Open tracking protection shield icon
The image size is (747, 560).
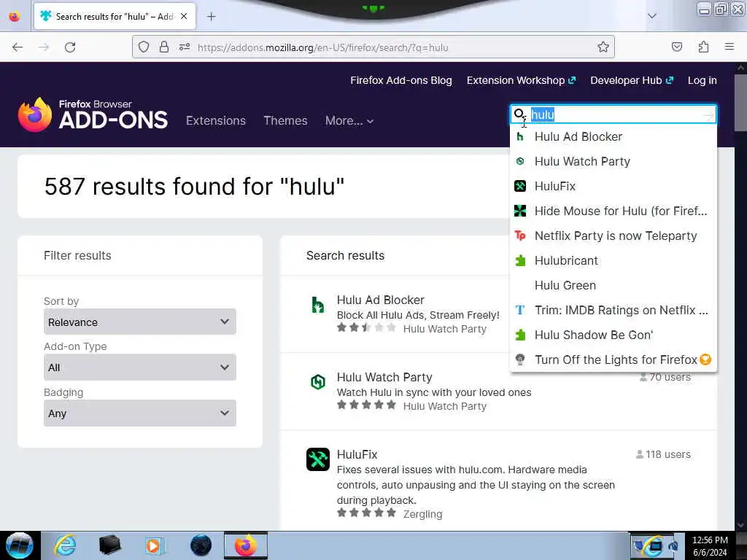tap(144, 47)
